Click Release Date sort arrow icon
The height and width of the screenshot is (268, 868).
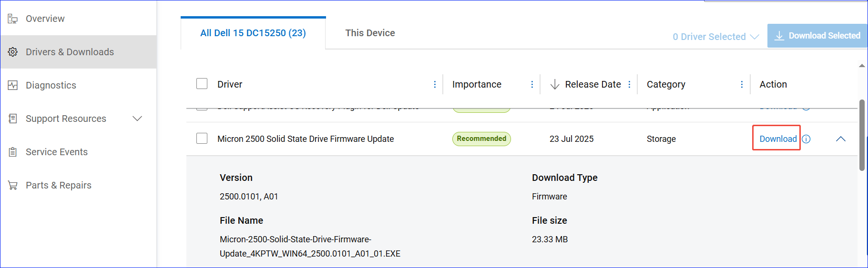555,84
